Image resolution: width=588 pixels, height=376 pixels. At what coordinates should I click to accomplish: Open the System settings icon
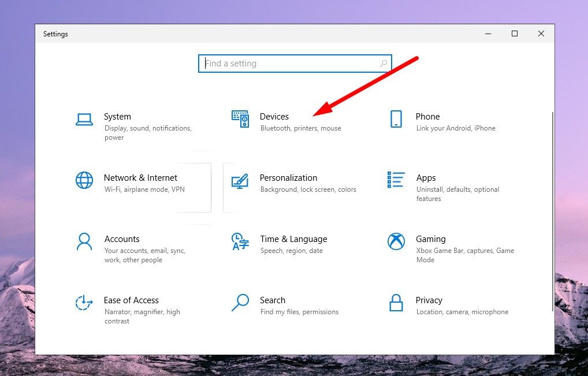tap(84, 117)
